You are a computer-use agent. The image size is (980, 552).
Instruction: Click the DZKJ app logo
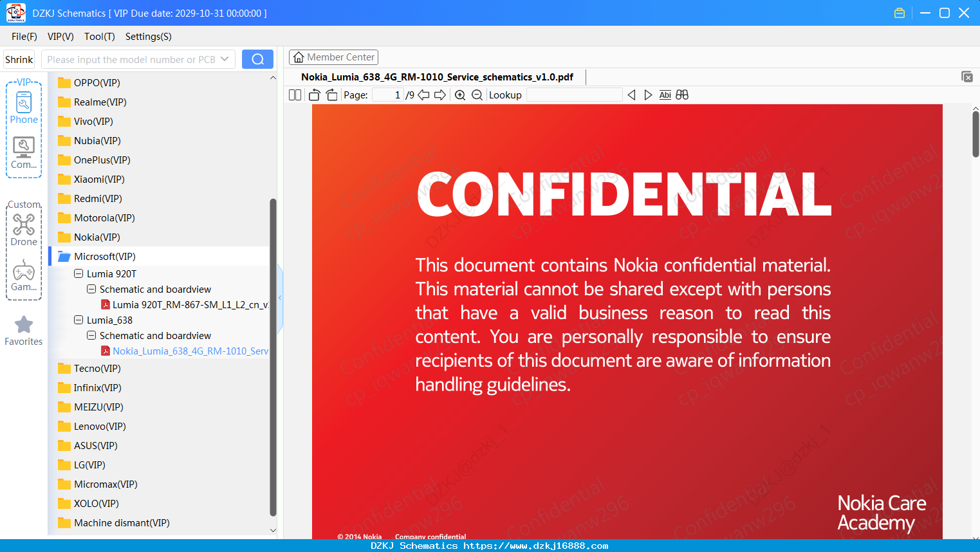pos(15,13)
